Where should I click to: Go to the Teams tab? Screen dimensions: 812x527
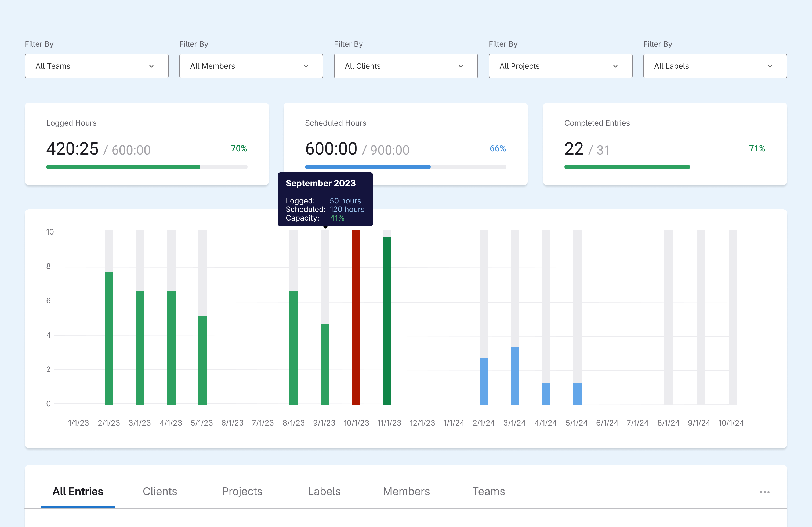pyautogui.click(x=488, y=491)
